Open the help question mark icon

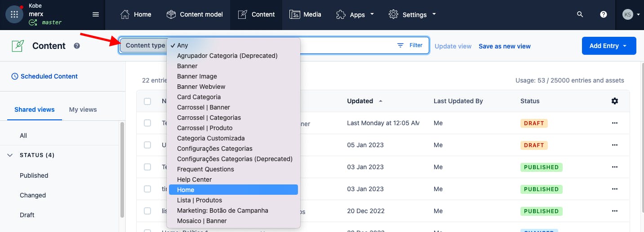(604, 14)
